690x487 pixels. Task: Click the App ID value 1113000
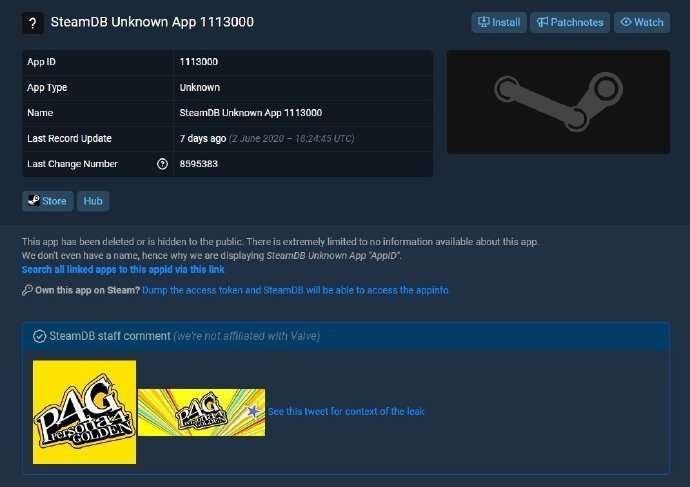click(x=198, y=62)
